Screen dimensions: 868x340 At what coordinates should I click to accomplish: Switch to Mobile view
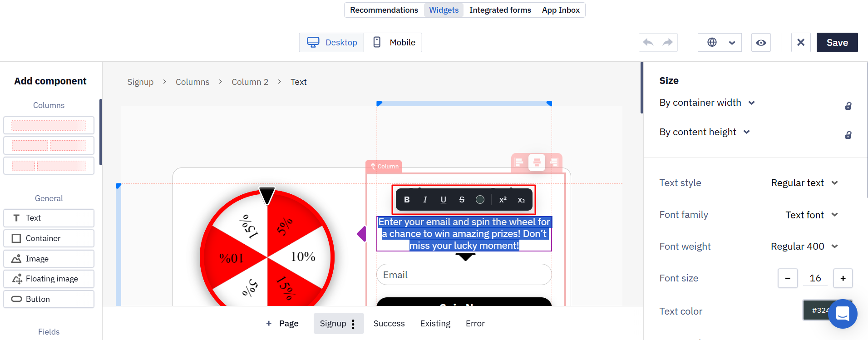click(x=393, y=42)
